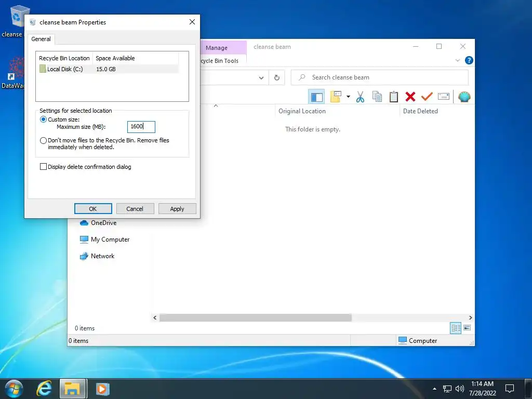Focus the Search cleanse beam field
Viewport: 532px width, 399px height.
point(380,77)
